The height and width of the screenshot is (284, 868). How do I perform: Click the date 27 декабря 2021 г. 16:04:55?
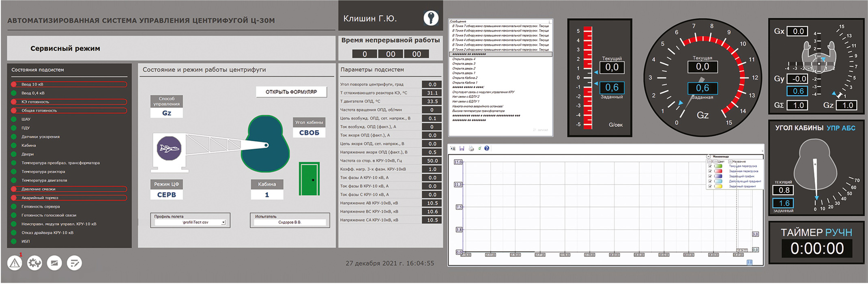[x=390, y=263]
